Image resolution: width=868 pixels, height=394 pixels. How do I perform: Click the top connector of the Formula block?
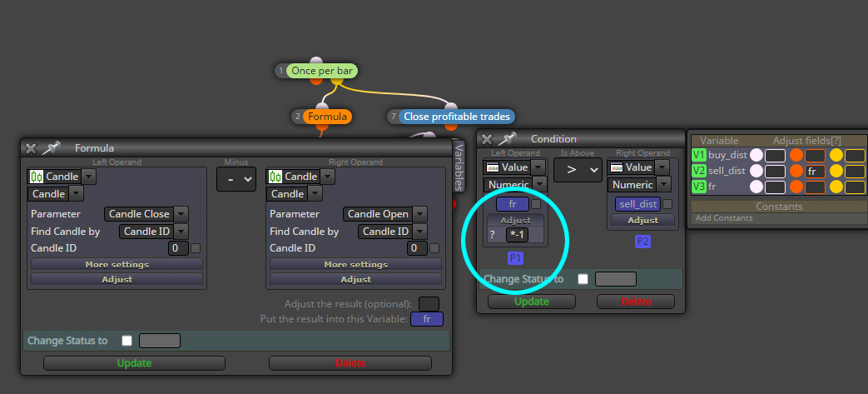tap(322, 107)
